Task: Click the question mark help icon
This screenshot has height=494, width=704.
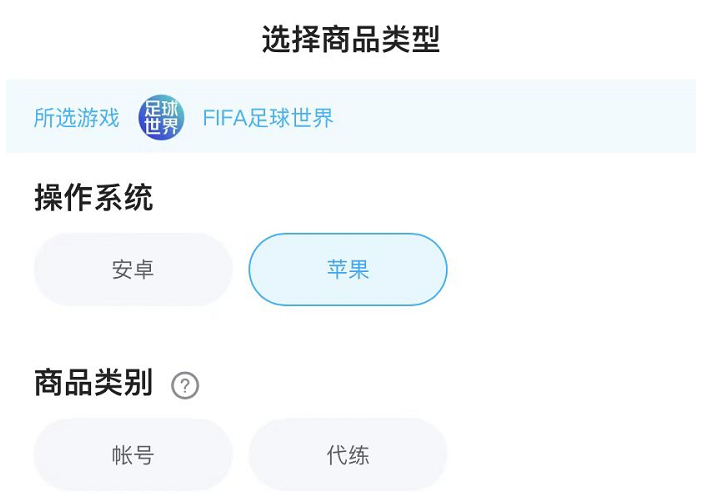Action: 185,385
